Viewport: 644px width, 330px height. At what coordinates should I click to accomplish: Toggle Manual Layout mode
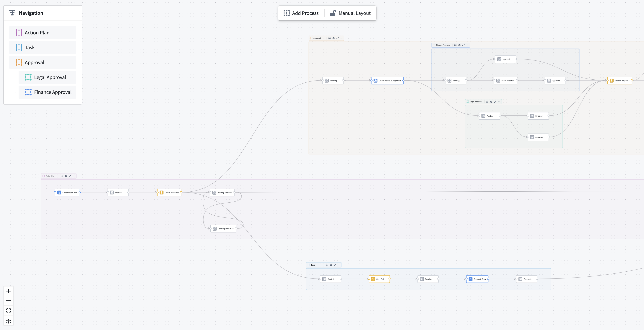click(x=351, y=13)
